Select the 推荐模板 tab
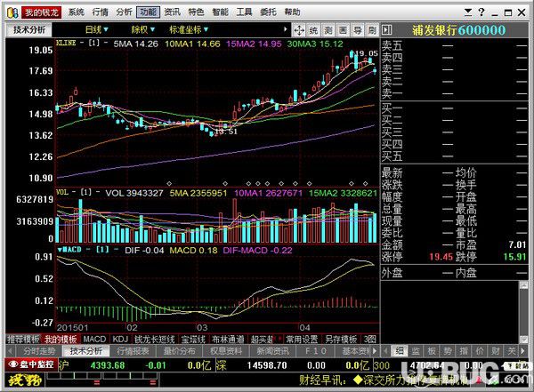The height and width of the screenshot is (392, 534). tap(23, 339)
